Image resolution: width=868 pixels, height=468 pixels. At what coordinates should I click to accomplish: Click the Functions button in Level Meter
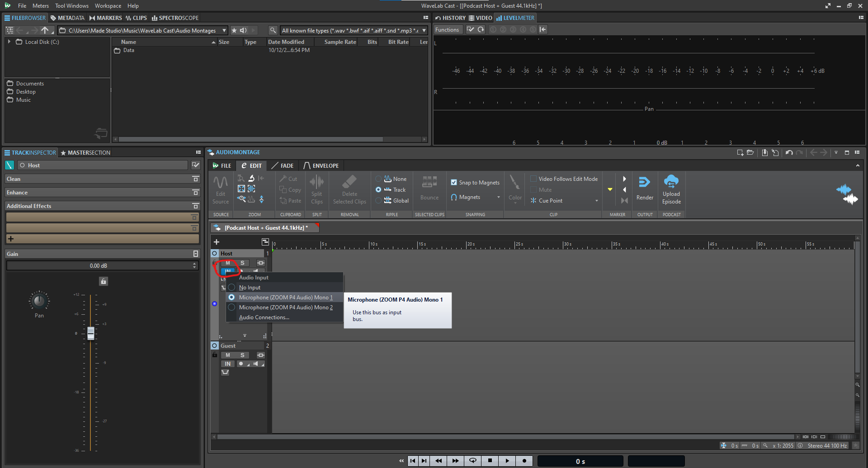coord(447,30)
